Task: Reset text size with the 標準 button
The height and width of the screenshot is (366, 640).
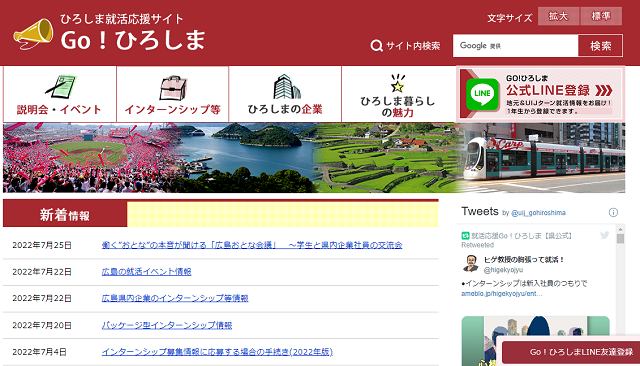Action: pos(601,16)
